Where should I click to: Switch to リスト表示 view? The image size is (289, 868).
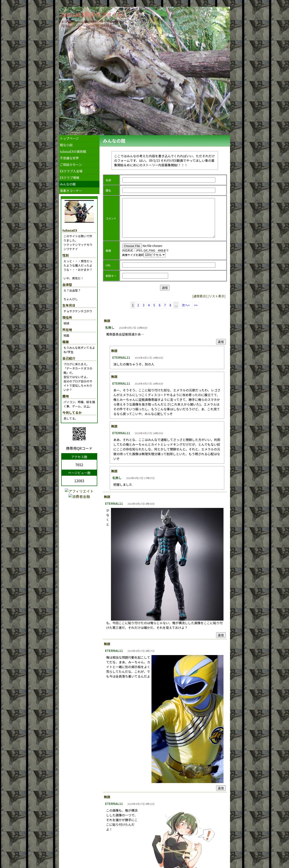pyautogui.click(x=216, y=297)
